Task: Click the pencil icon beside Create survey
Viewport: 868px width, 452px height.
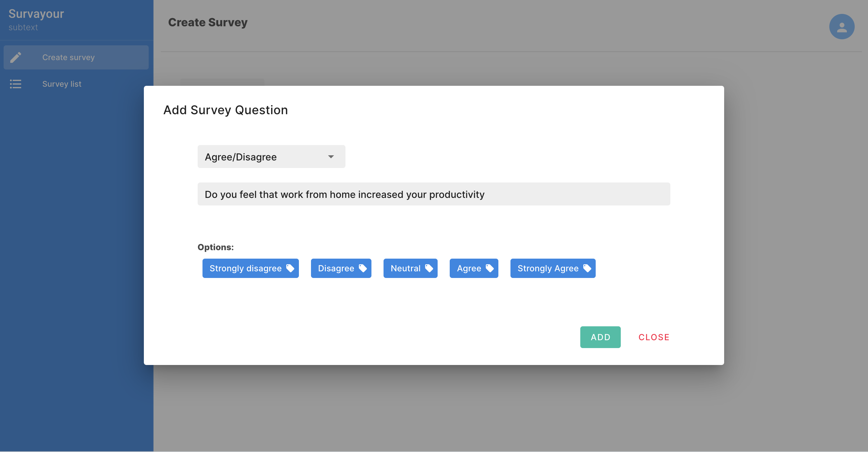Action: [16, 57]
